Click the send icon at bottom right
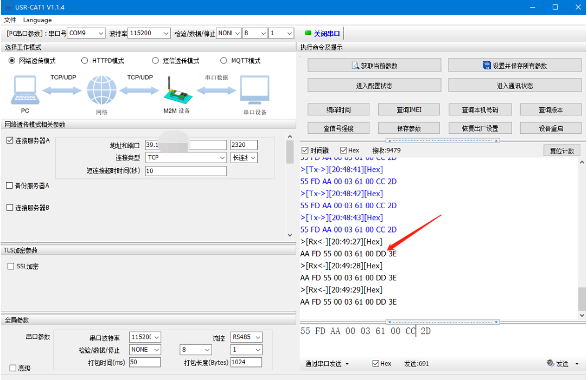 (551, 364)
